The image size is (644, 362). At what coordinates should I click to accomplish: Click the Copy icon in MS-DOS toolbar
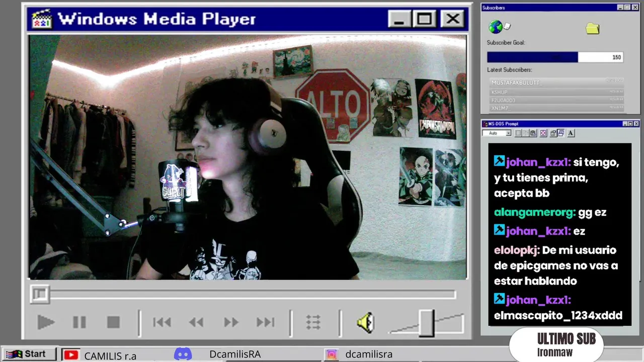pos(525,133)
